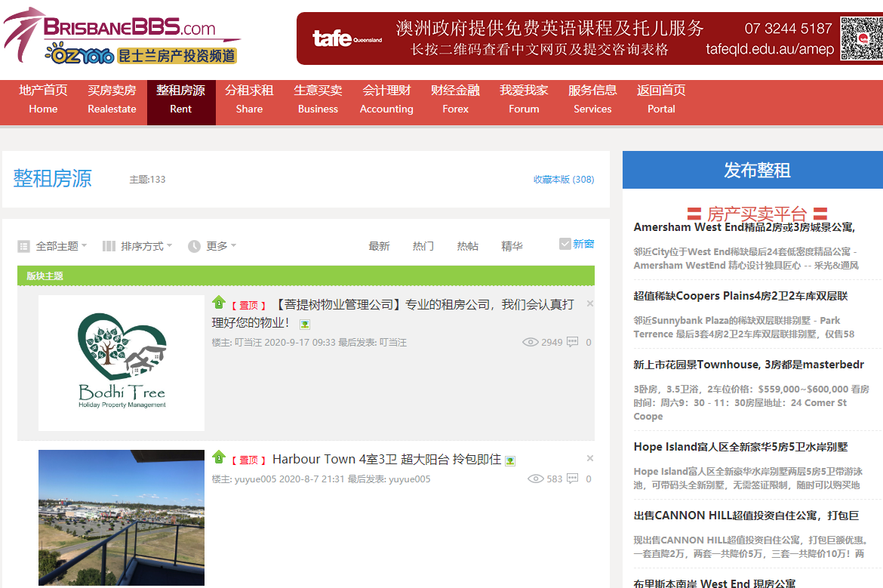The width and height of the screenshot is (883, 588).
Task: Open 服务信息 Services section
Action: (x=592, y=99)
